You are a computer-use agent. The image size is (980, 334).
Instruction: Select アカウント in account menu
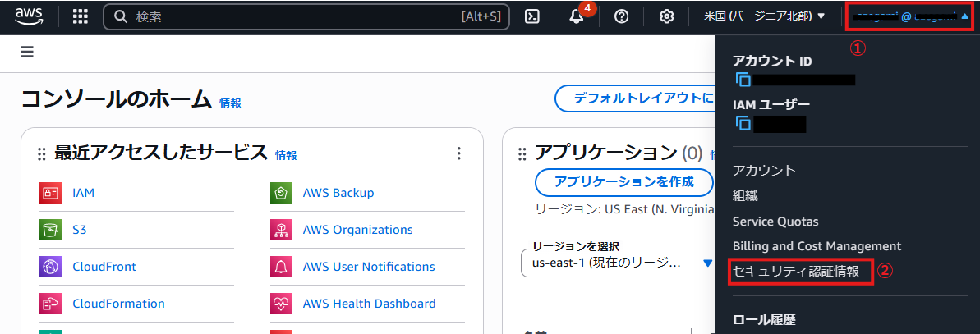click(764, 171)
